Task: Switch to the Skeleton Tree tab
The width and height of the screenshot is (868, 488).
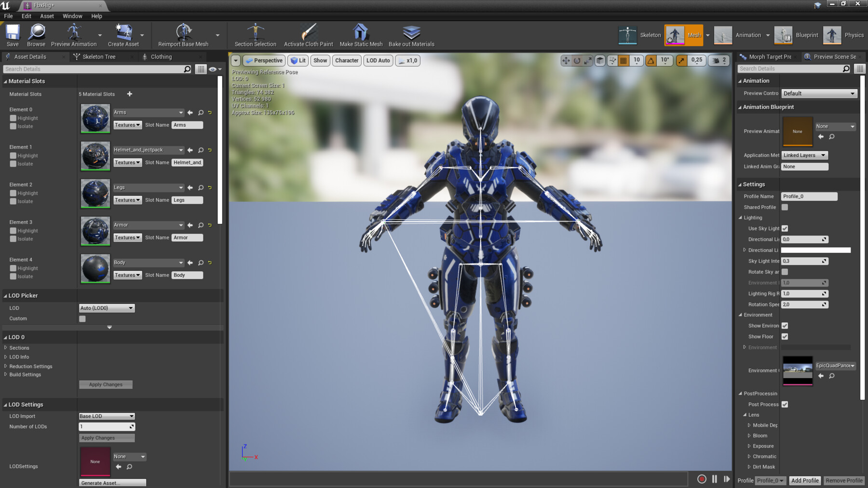Action: point(99,57)
